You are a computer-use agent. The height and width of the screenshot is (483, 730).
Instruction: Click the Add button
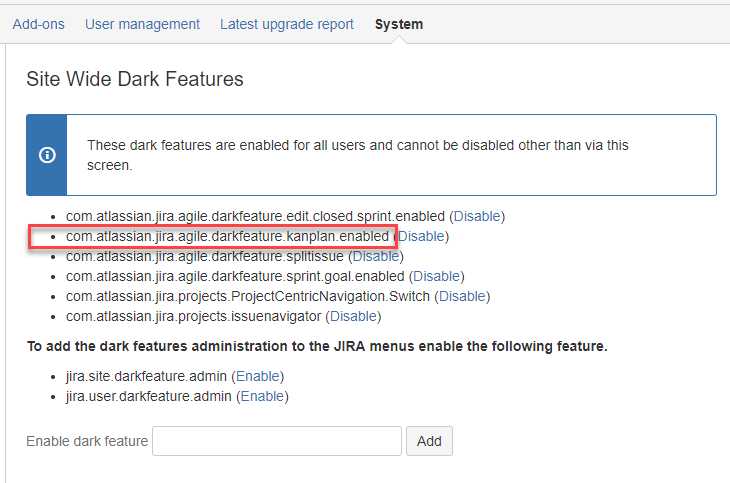click(429, 441)
